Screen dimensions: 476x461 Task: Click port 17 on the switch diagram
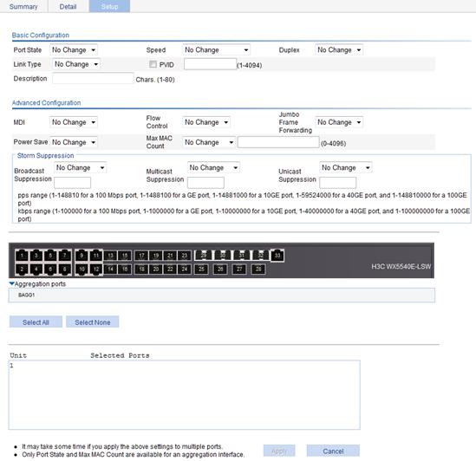(141, 256)
